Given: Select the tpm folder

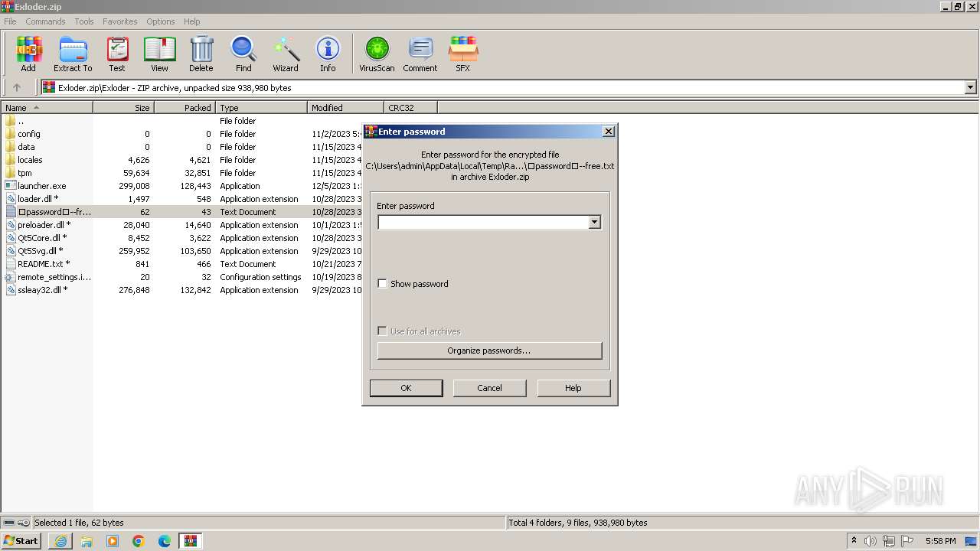Looking at the screenshot, I should pyautogui.click(x=24, y=173).
